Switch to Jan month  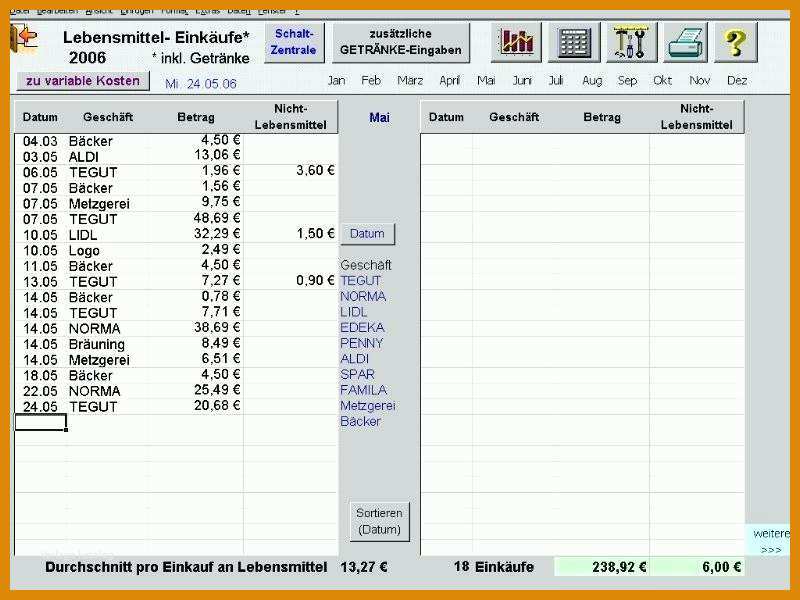coord(336,81)
